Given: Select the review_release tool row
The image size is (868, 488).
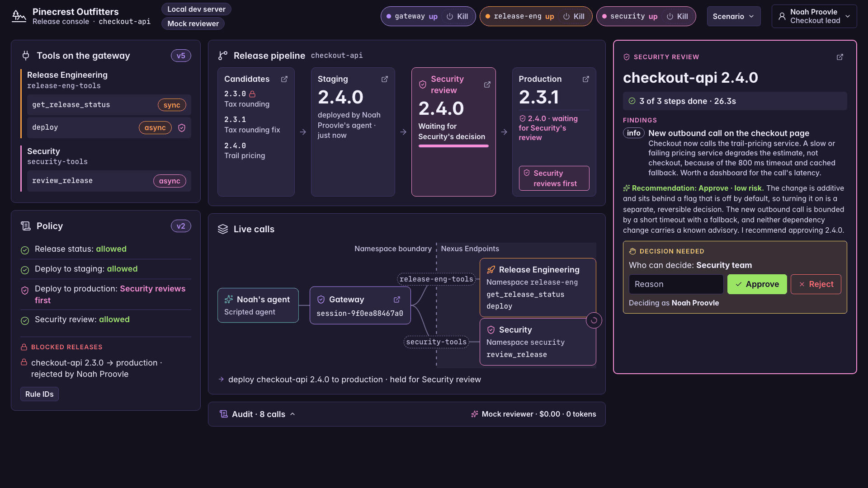Looking at the screenshot, I should click(109, 181).
